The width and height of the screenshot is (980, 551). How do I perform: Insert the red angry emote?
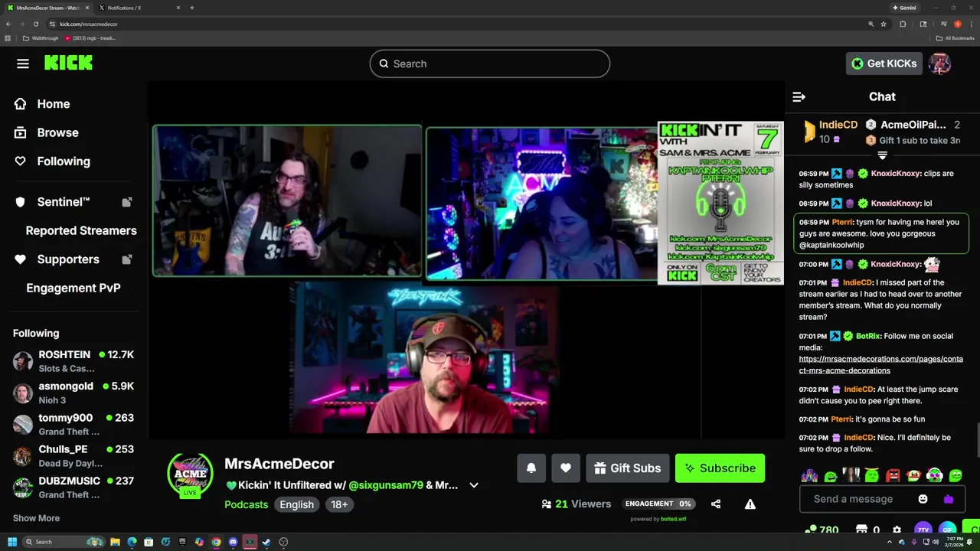pyautogui.click(x=893, y=475)
